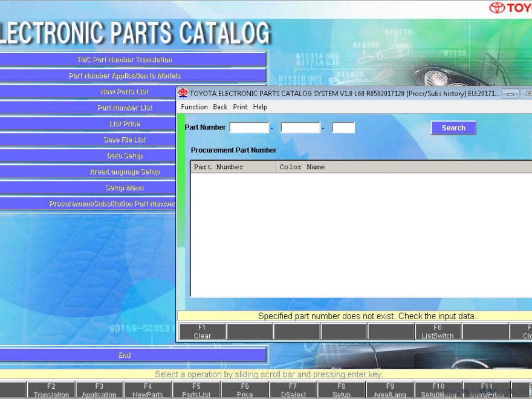Select Procurement/Substitution Part Number option
This screenshot has height=399, width=532.
point(88,204)
